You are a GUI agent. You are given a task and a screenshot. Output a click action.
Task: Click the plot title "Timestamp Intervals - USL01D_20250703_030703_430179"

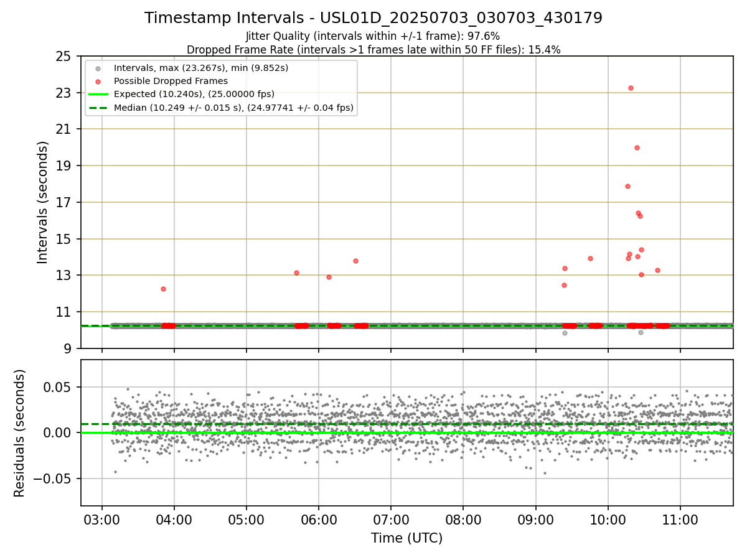pos(374,18)
